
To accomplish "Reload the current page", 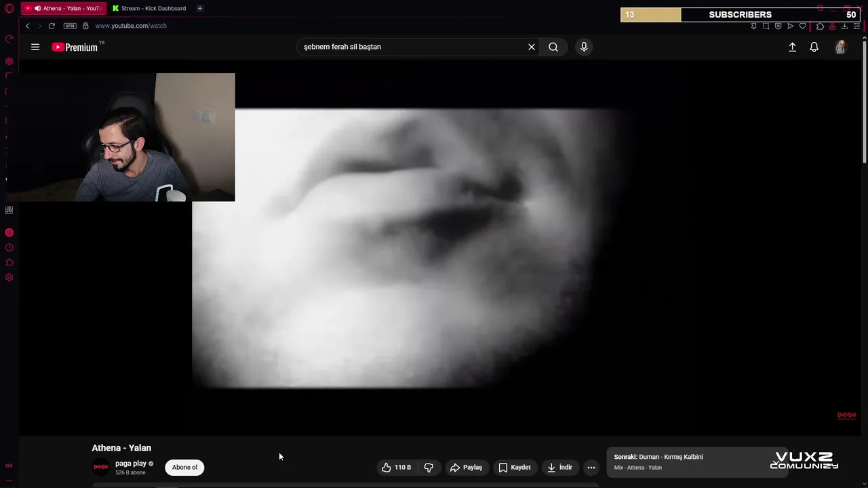I will pyautogui.click(x=52, y=26).
